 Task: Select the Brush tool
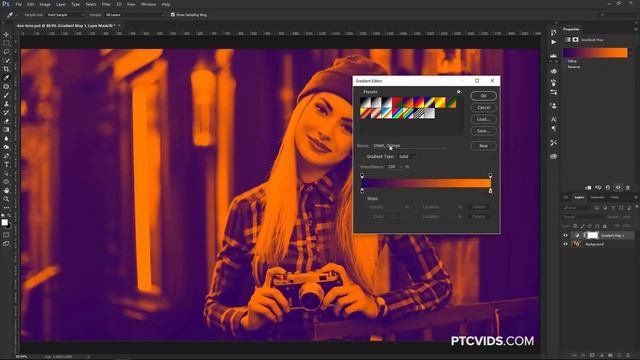point(6,95)
